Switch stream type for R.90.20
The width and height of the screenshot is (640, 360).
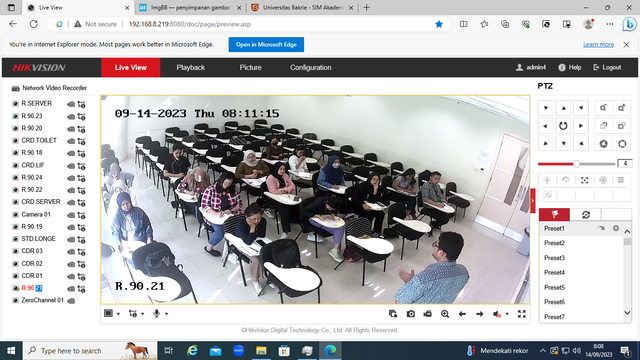pos(82,129)
